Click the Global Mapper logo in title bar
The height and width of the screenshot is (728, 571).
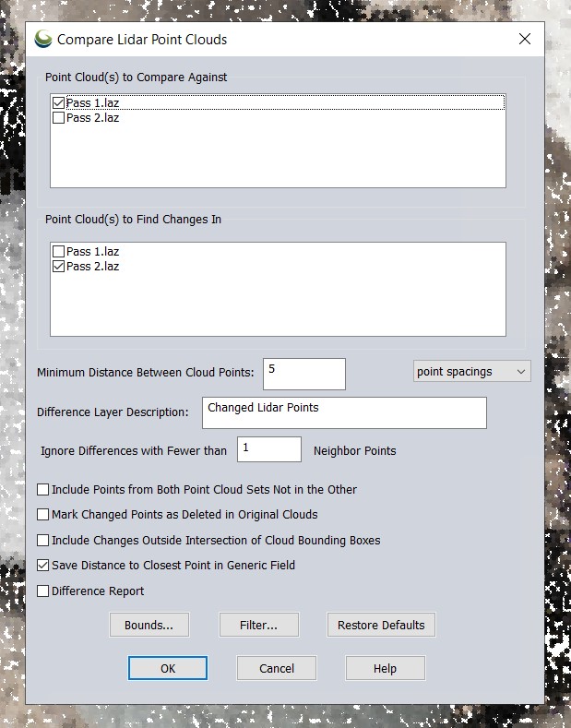coord(43,39)
